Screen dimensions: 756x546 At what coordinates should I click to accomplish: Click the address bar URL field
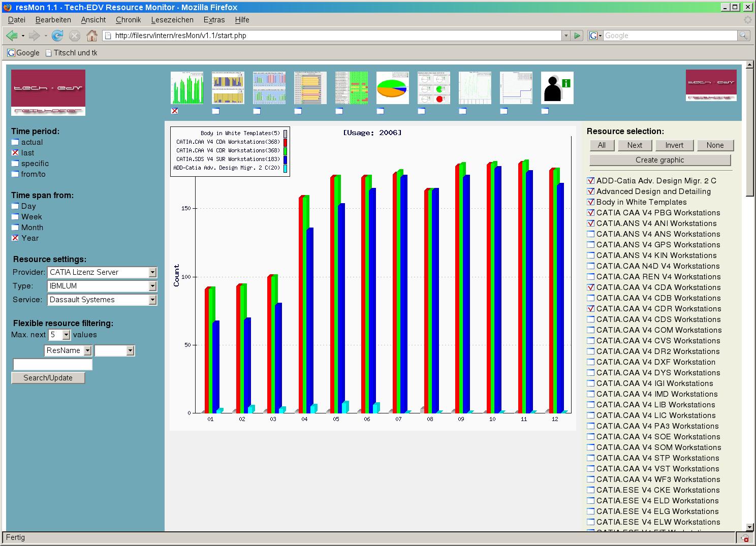click(332, 36)
